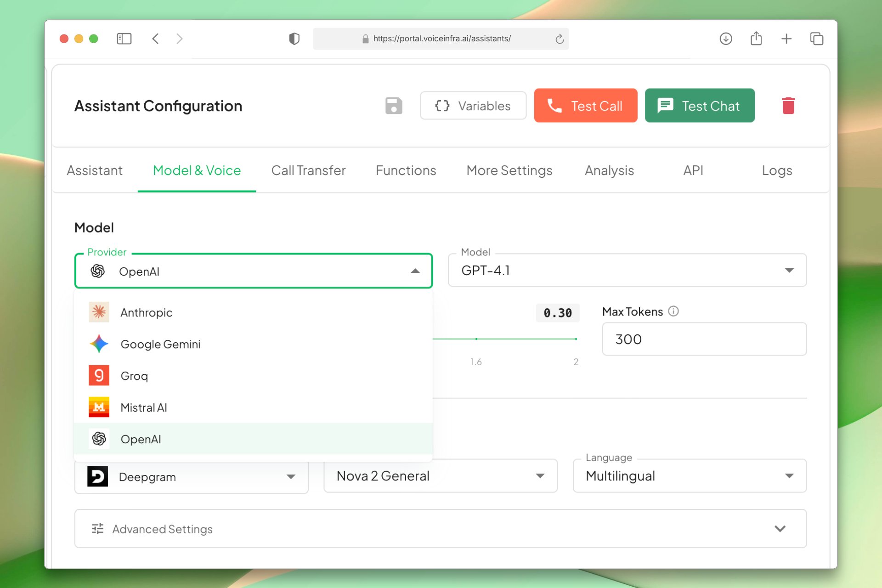Click the Google Gemini logo icon
The height and width of the screenshot is (588, 882).
point(99,344)
